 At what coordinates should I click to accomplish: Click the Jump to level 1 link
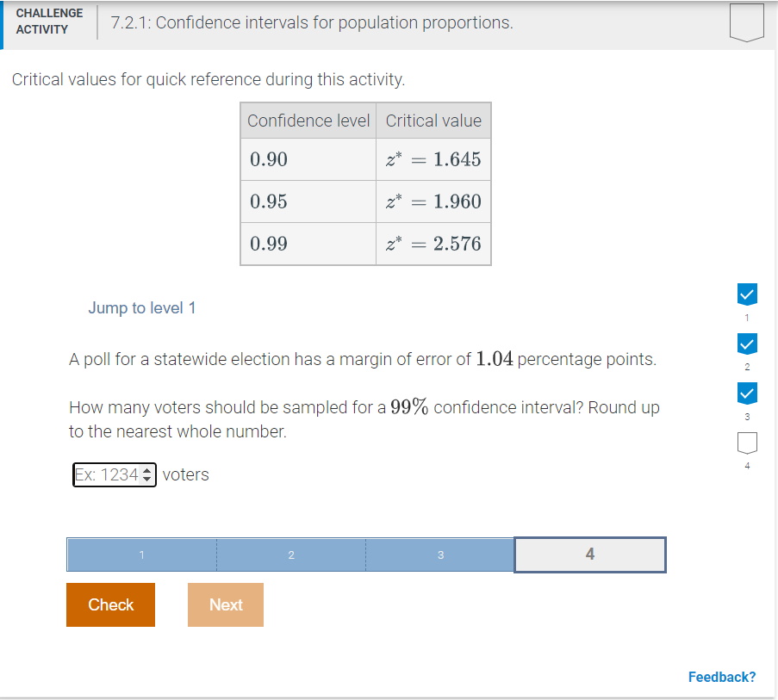[141, 307]
